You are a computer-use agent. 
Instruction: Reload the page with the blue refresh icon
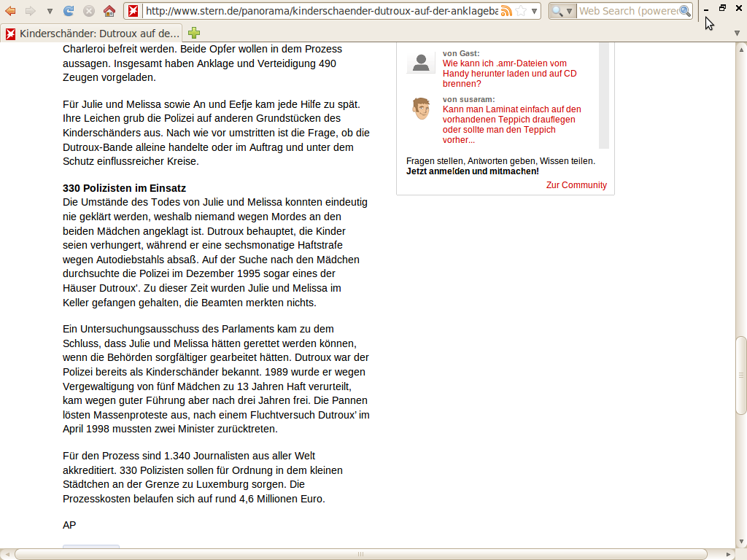pos(69,11)
